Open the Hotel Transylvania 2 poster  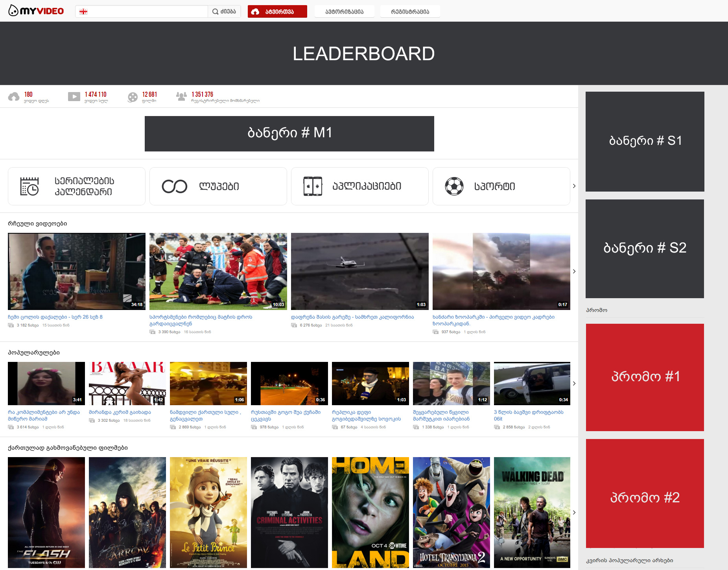point(451,512)
